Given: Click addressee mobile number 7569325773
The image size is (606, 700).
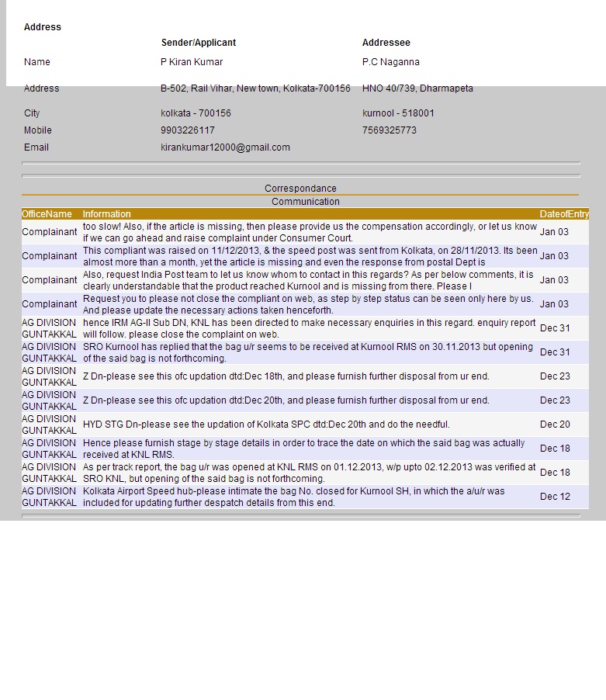Looking at the screenshot, I should pos(389,130).
